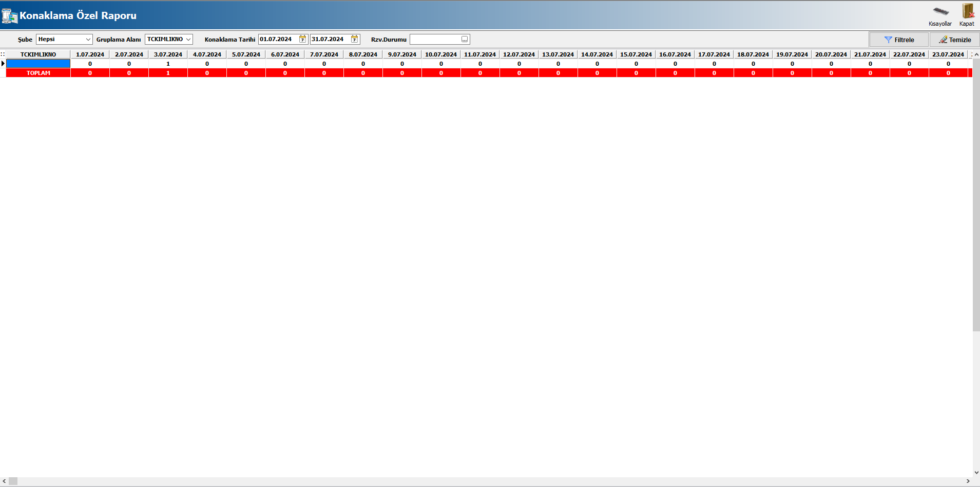Viewport: 980px width, 487px height.
Task: Click vertical scrollbar up arrow
Action: click(976, 54)
